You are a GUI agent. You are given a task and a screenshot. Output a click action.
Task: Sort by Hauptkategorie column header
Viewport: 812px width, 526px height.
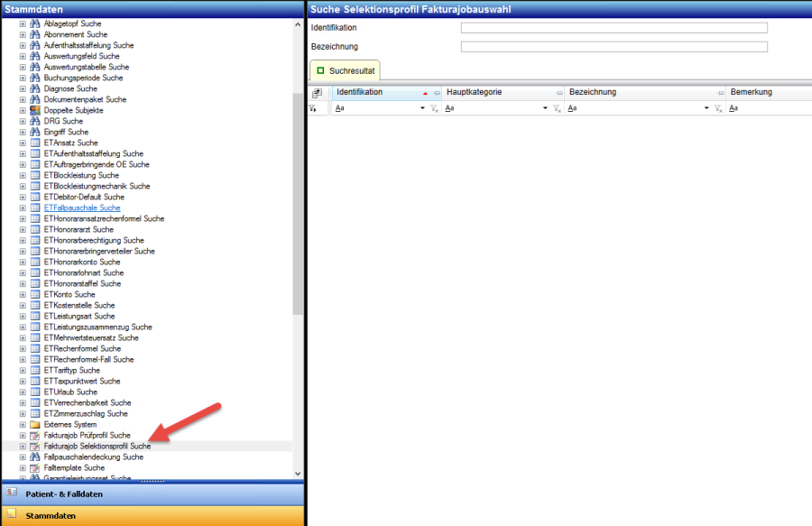tap(503, 92)
